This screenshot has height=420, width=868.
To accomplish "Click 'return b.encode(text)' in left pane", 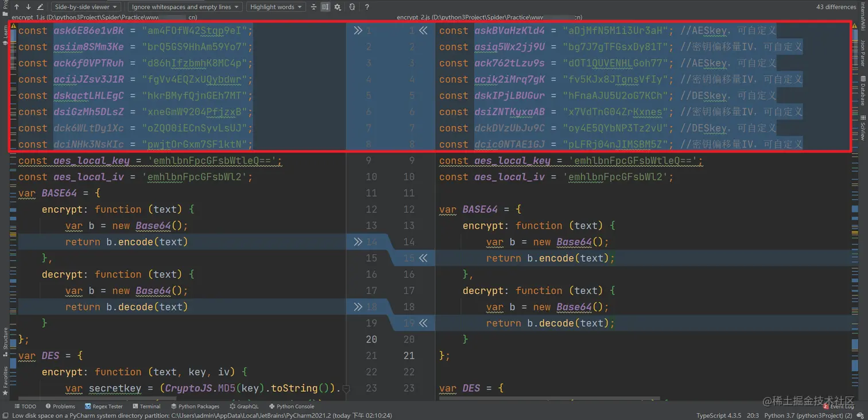I will pos(126,242).
